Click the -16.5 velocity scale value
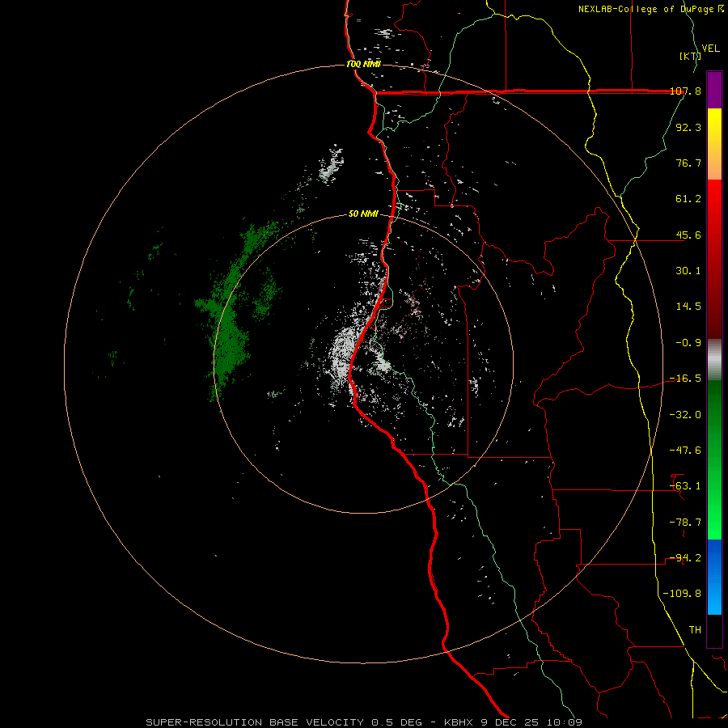This screenshot has height=728, width=728. coord(686,379)
